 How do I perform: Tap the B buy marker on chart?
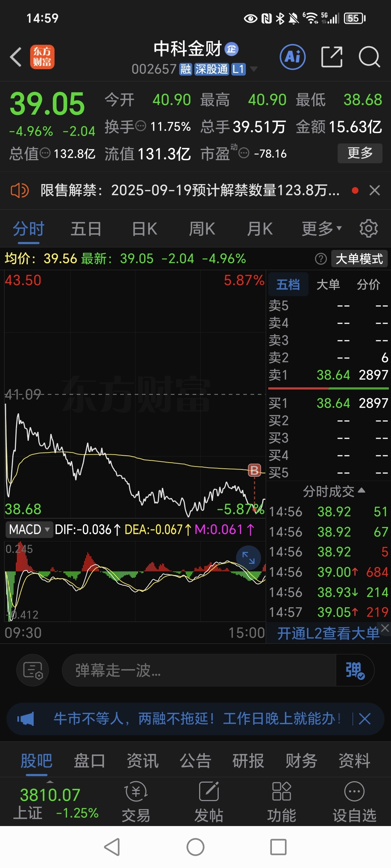[x=255, y=470]
